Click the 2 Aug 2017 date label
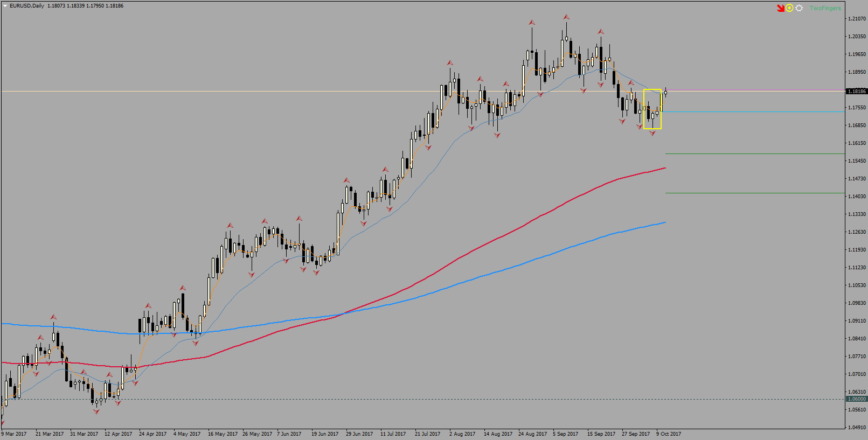Image resolution: width=868 pixels, height=440 pixels. pyautogui.click(x=462, y=434)
